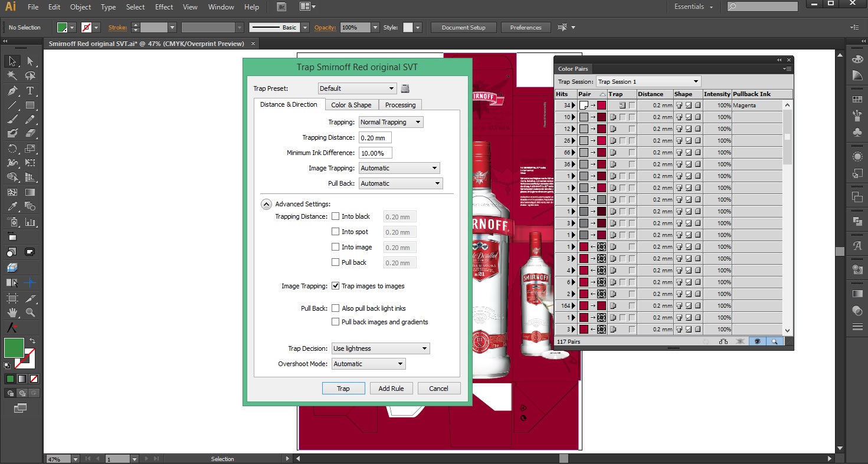Open the Color panel from dock
This screenshot has height=464, width=868.
[857, 60]
